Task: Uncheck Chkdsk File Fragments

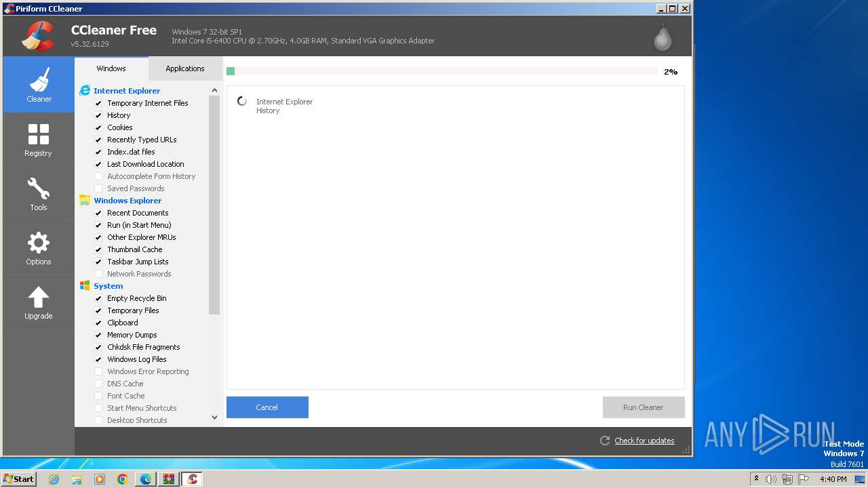Action: pos(98,347)
